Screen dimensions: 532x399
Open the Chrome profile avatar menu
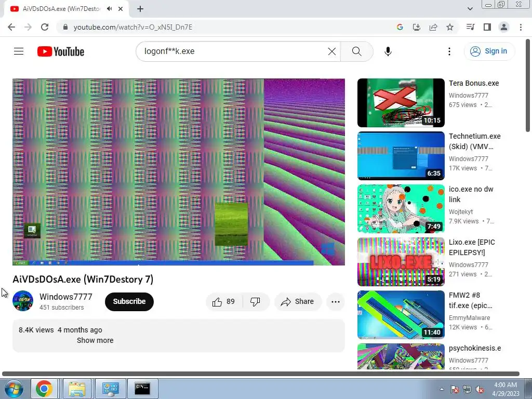coord(504,27)
